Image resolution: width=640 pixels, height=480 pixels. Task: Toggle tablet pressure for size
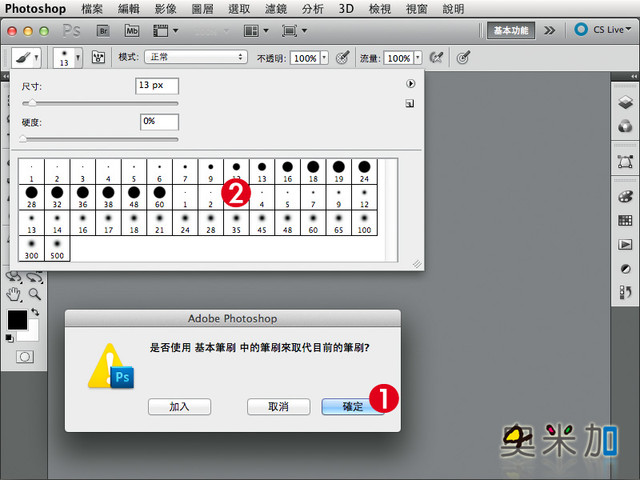click(x=463, y=58)
